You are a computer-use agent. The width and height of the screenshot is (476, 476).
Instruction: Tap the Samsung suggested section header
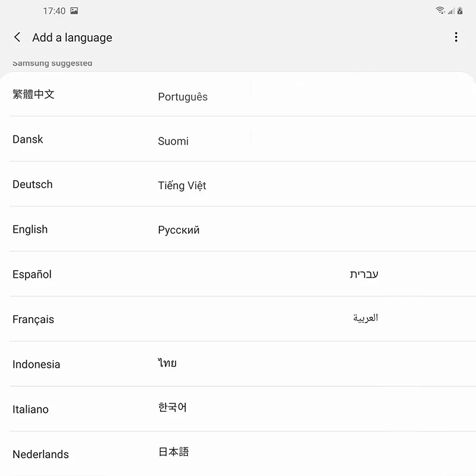pyautogui.click(x=52, y=63)
